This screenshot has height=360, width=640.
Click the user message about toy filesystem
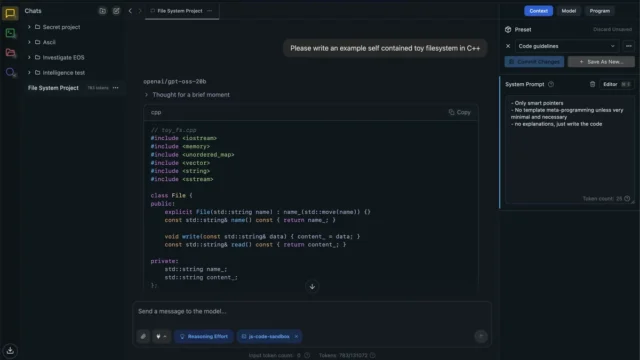(x=385, y=48)
